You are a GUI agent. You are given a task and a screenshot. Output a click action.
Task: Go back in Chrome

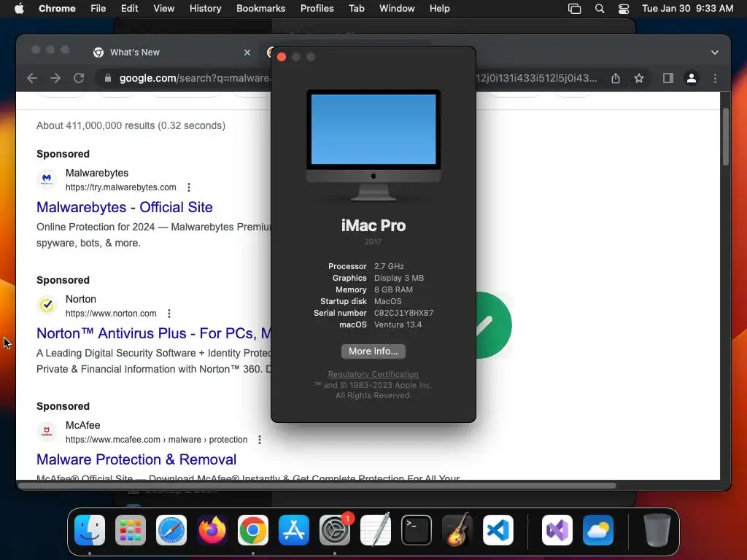click(32, 78)
